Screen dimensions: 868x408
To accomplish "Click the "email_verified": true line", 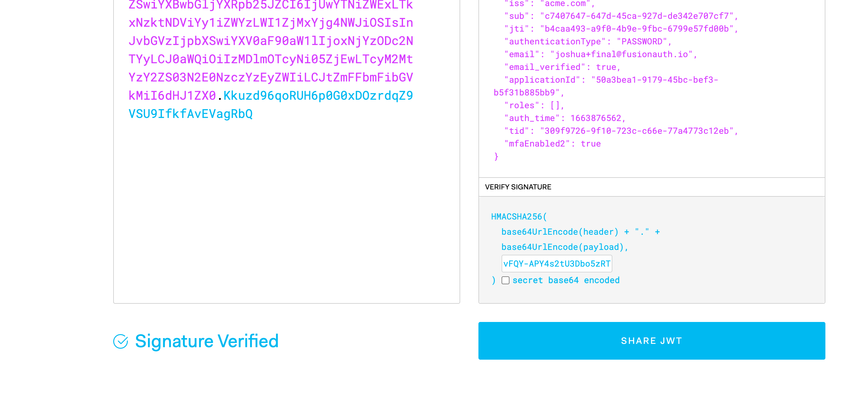I will click(562, 67).
